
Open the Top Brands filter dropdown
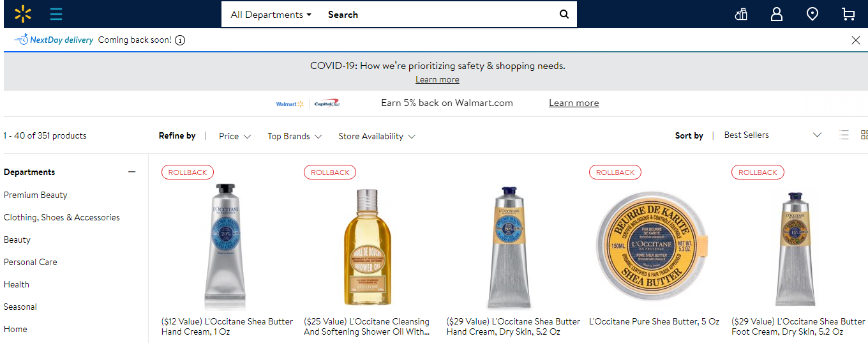[x=294, y=136]
